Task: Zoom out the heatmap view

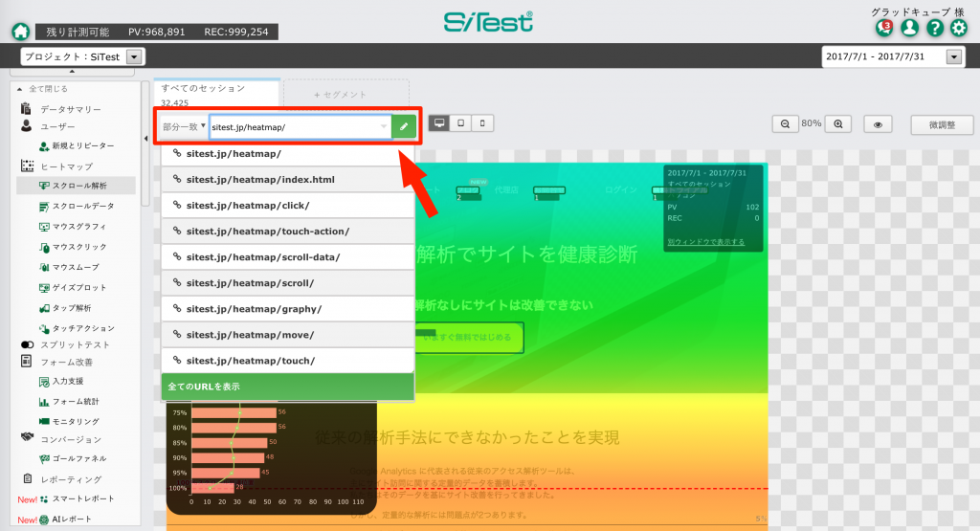Action: pyautogui.click(x=785, y=124)
